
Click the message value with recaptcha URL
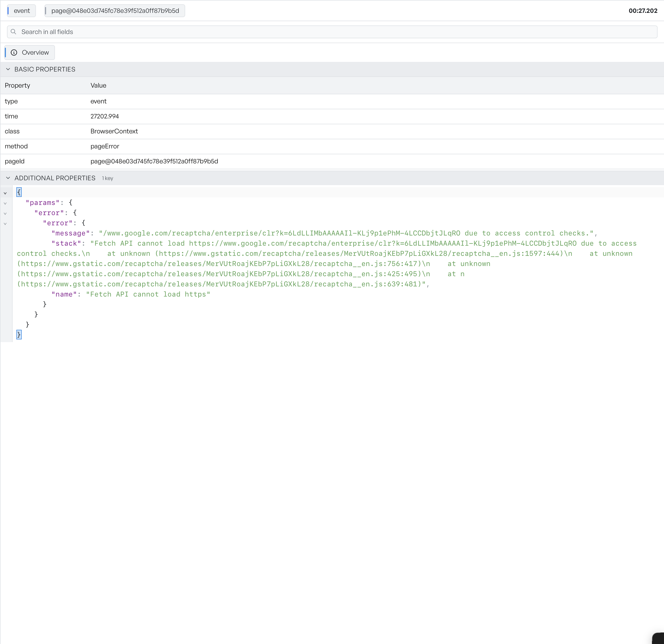click(346, 233)
